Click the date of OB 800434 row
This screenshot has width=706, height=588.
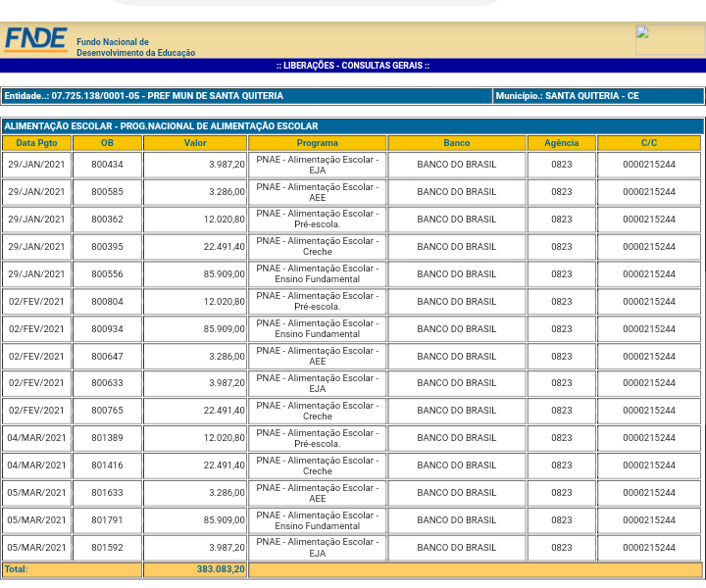click(36, 165)
